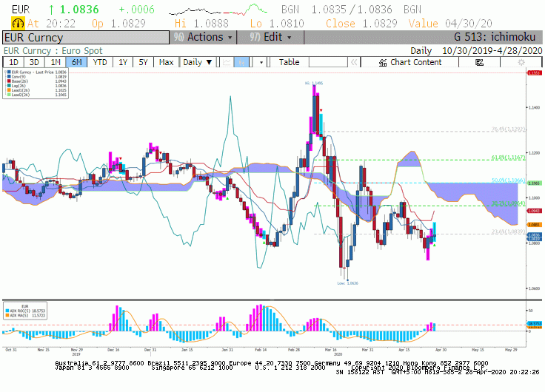545x392 pixels.
Task: Select the Max range tab
Action: click(x=166, y=62)
